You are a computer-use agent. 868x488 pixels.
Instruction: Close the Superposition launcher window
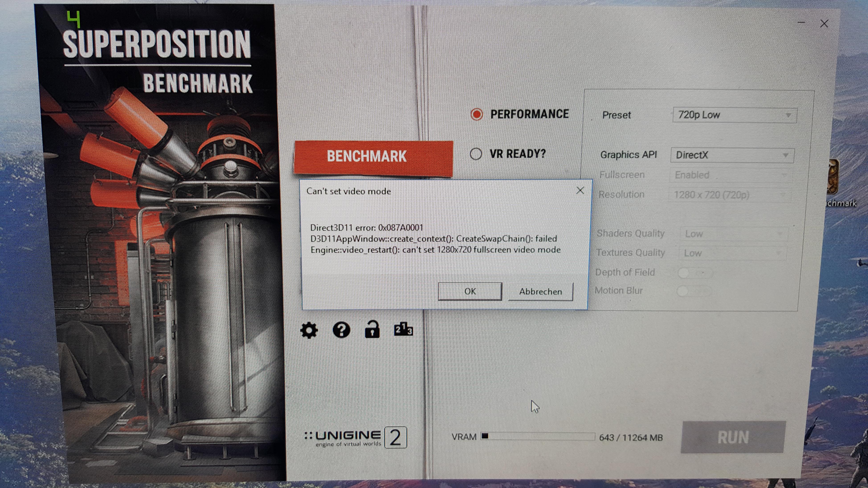[824, 24]
